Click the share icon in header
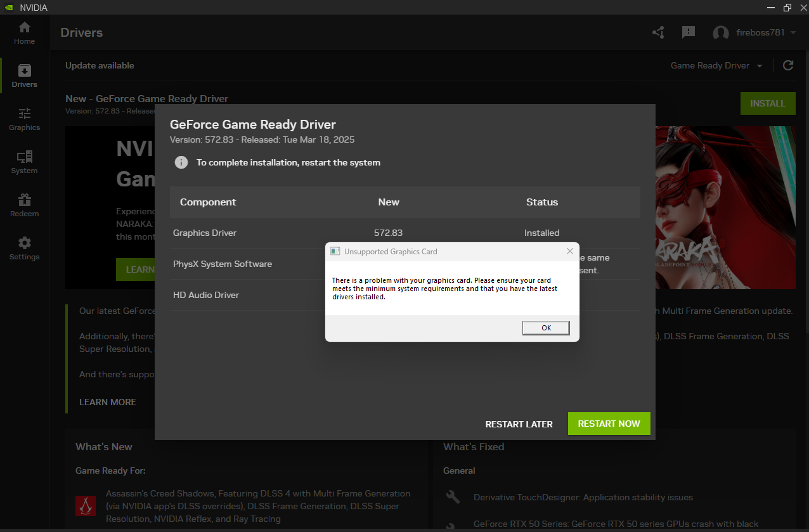The height and width of the screenshot is (532, 809). 658,32
